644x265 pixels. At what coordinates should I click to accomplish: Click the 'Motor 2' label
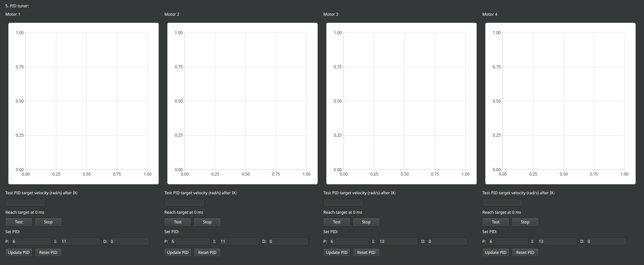coord(172,14)
